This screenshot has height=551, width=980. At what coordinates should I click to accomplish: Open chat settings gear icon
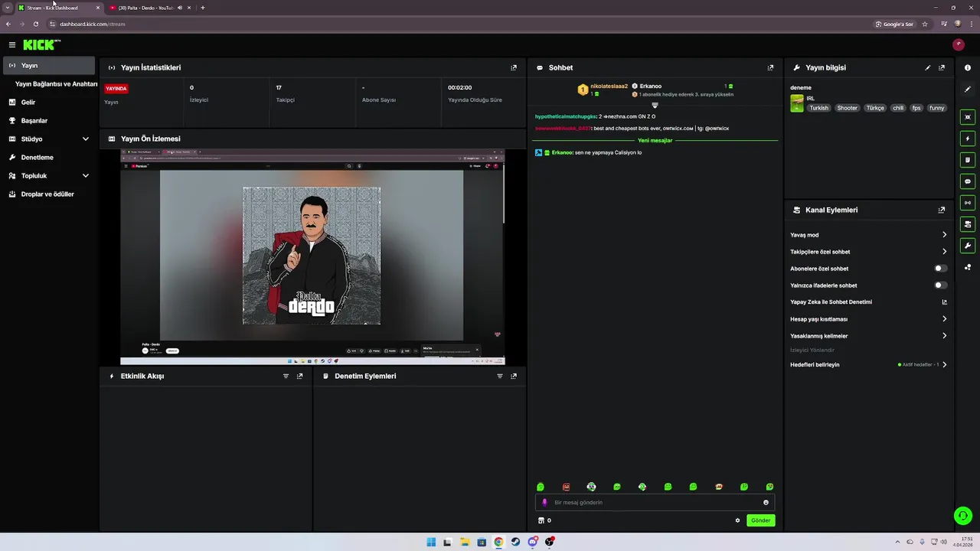[737, 520]
